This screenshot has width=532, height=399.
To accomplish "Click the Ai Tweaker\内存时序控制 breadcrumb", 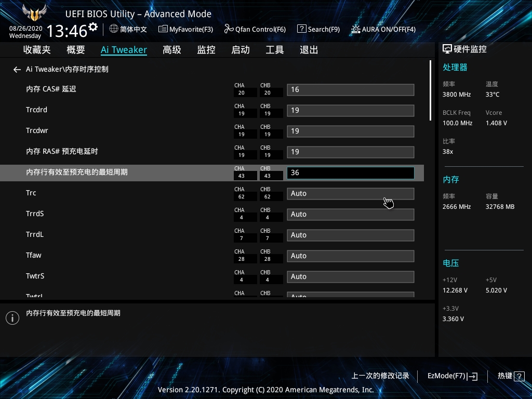I will tap(67, 69).
